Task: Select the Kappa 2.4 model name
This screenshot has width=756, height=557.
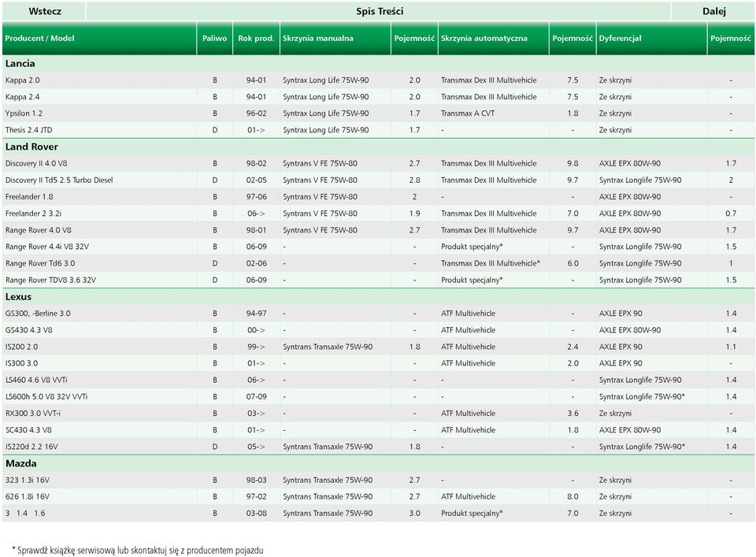Action: pyautogui.click(x=23, y=96)
